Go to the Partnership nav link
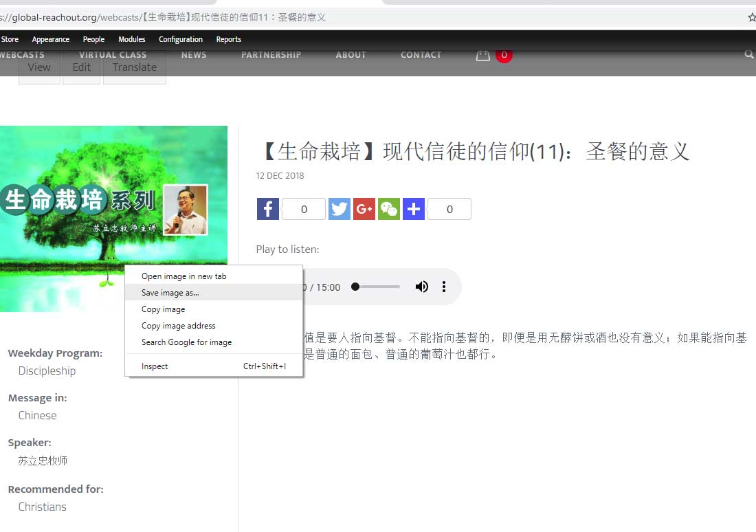The width and height of the screenshot is (756, 532). point(271,55)
